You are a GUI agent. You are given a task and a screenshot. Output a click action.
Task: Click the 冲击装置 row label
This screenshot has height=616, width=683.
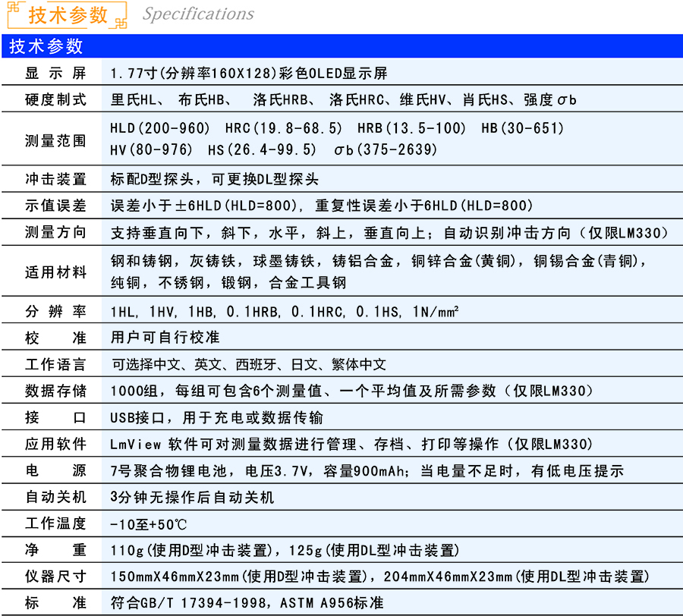55,180
